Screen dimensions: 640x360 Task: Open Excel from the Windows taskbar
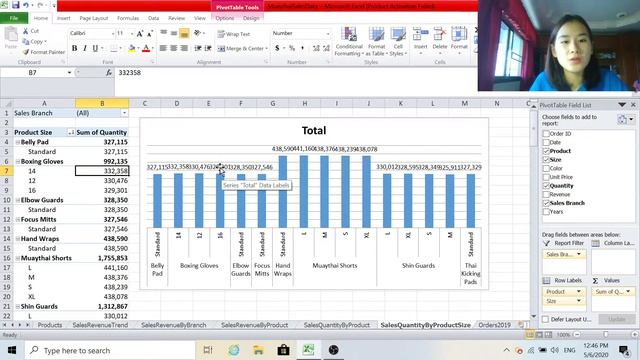pos(308,350)
